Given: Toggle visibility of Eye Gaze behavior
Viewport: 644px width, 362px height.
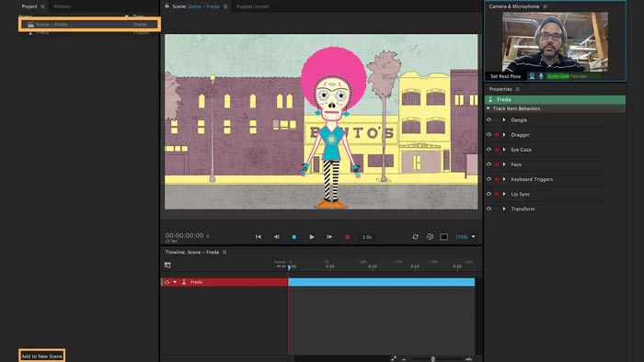Looking at the screenshot, I should 489,149.
